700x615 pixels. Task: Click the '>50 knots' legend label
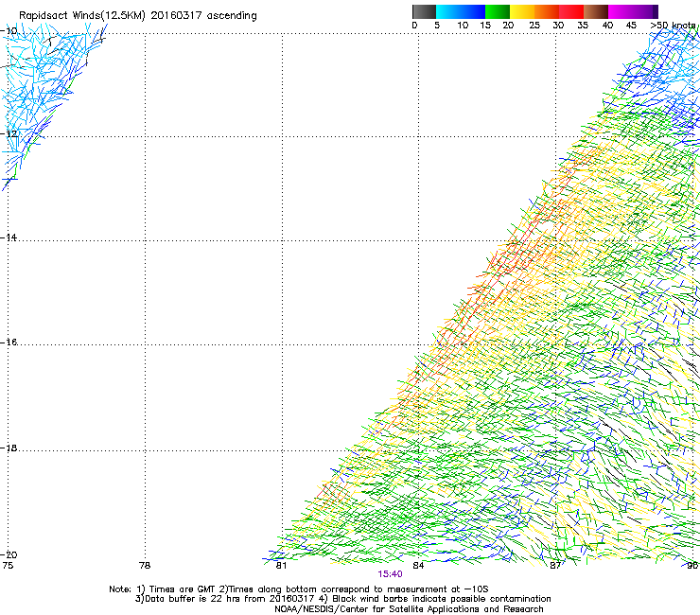pos(673,26)
